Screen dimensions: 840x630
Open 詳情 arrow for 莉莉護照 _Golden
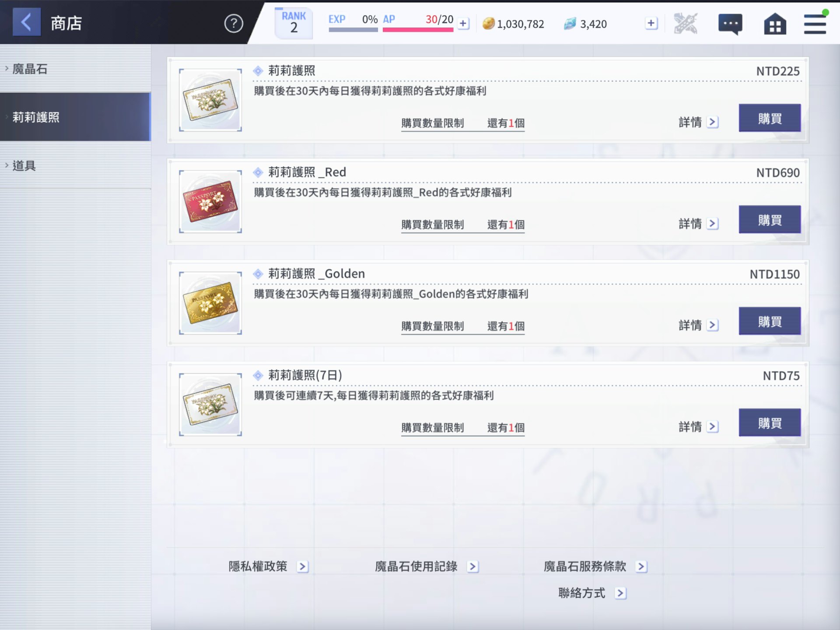tap(713, 325)
